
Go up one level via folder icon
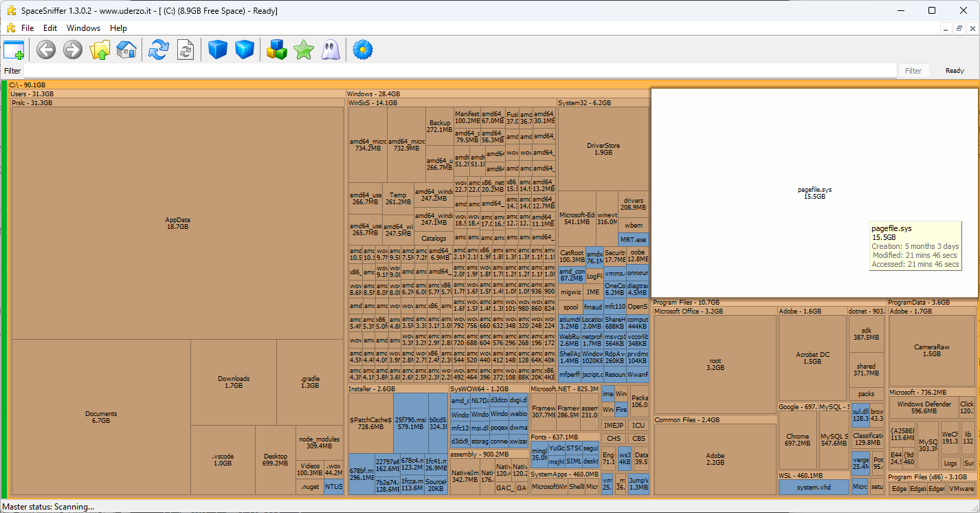pyautogui.click(x=100, y=50)
